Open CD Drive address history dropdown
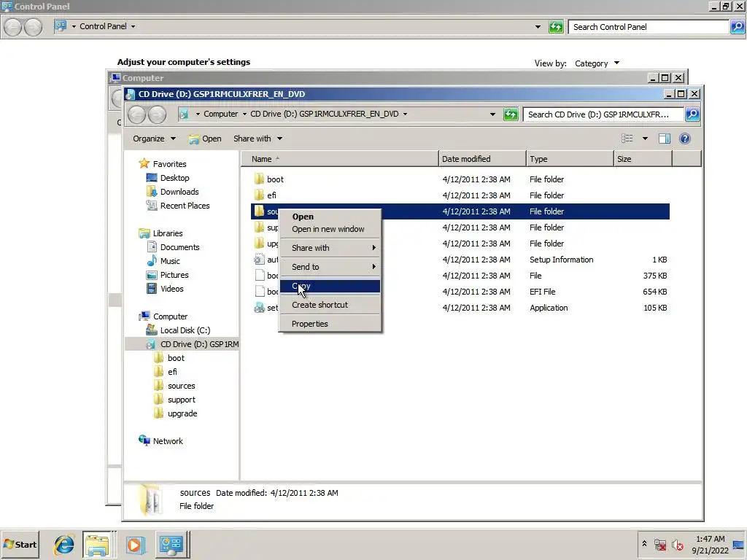Screen dimensions: 747x560 pyautogui.click(x=492, y=114)
